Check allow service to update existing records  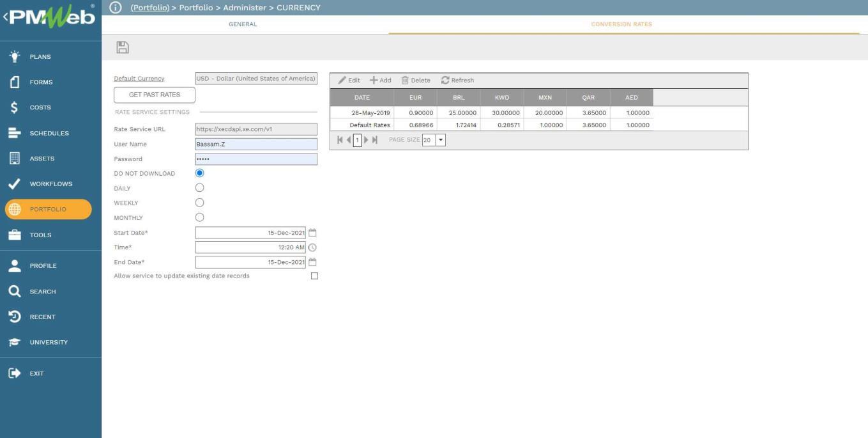coord(314,276)
